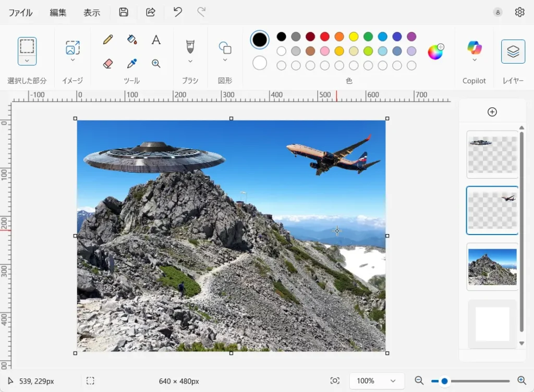Expand the ブラシ dropdown arrow
Viewport: 534px width, 392px height.
tap(190, 62)
